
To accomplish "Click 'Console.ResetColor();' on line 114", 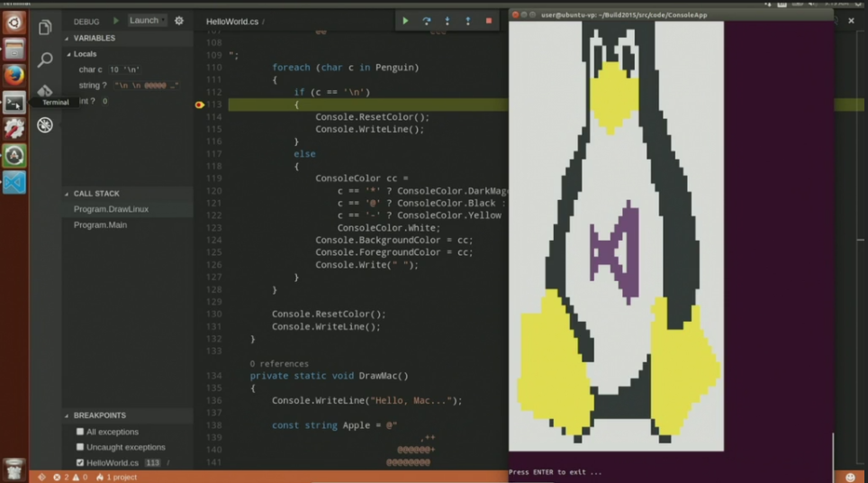I will pyautogui.click(x=373, y=117).
